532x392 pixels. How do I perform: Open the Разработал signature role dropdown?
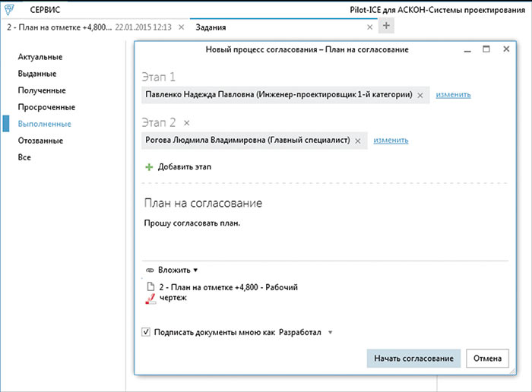306,332
